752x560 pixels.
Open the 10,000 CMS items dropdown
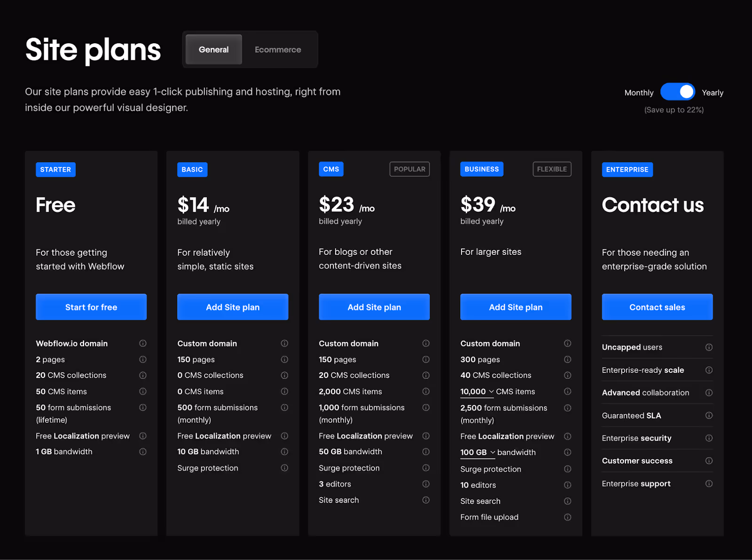[x=478, y=392]
